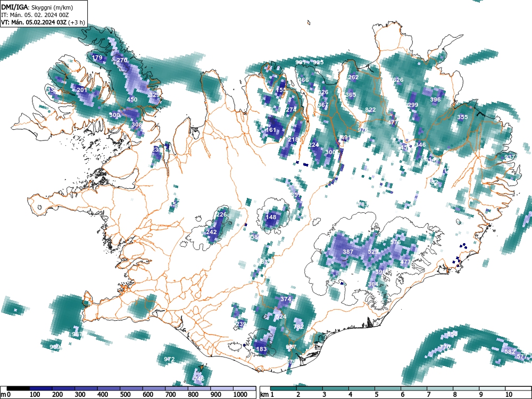The image size is (532, 399).
Task: Click the 'VT: Mán. 05.02.2024 03Z (+3 h)' line
Action: click(43, 23)
